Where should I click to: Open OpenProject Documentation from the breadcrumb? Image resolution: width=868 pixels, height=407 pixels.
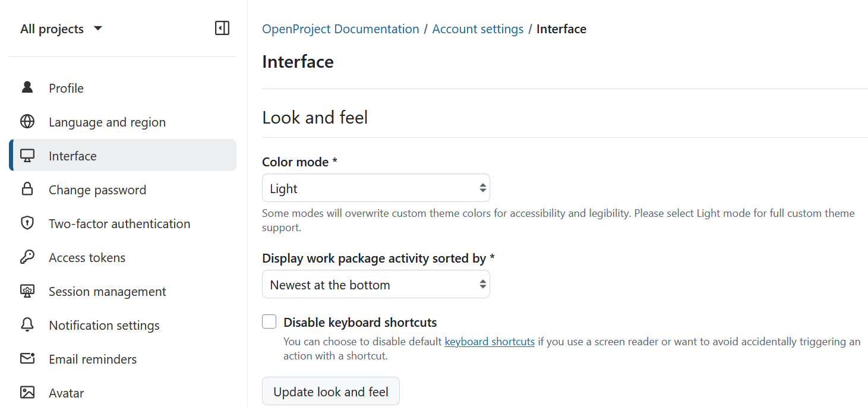click(340, 29)
